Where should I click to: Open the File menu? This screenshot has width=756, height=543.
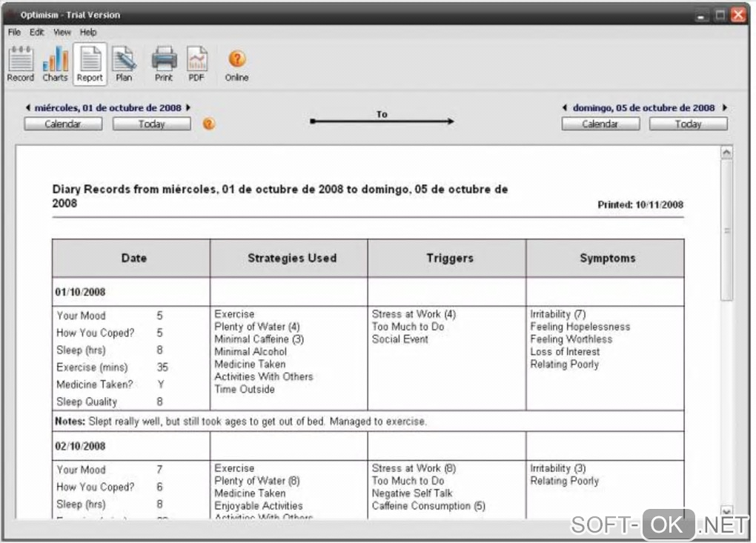coord(14,33)
